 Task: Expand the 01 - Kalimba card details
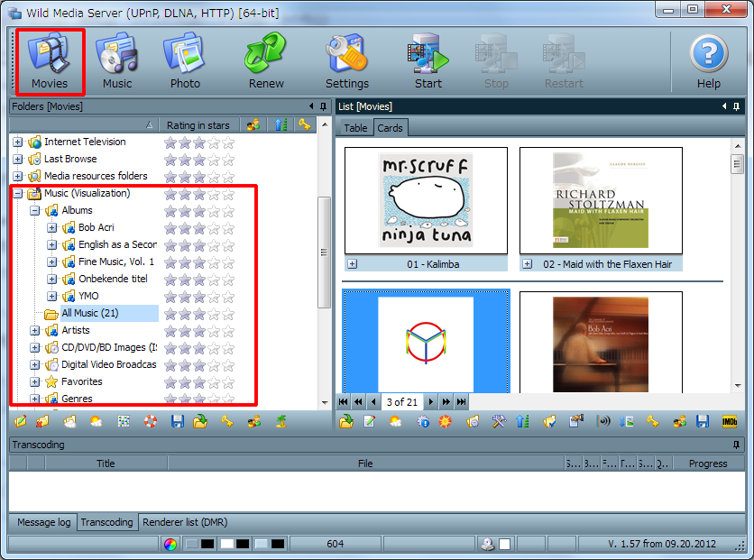tap(353, 264)
